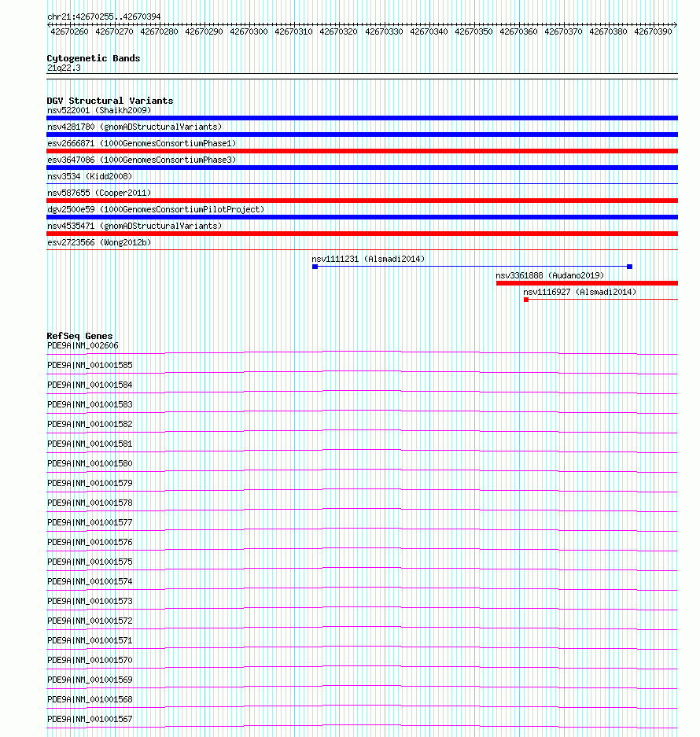Click red start square of nsv1116927
The width and height of the screenshot is (700, 737).
pyautogui.click(x=526, y=300)
